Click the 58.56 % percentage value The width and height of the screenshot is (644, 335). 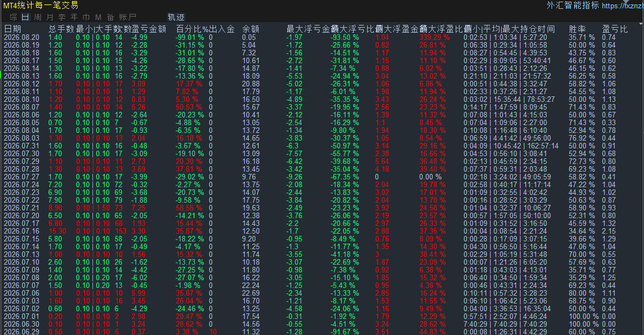[x=189, y=208]
